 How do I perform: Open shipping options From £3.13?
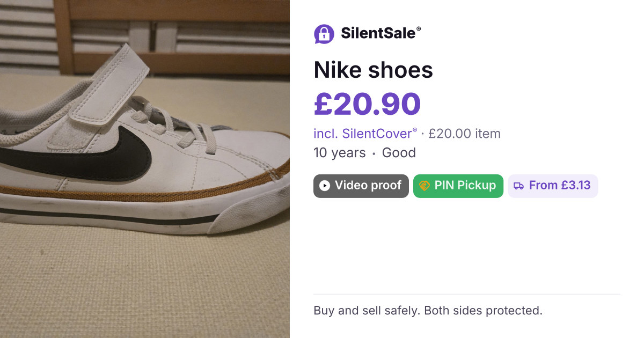tap(553, 186)
